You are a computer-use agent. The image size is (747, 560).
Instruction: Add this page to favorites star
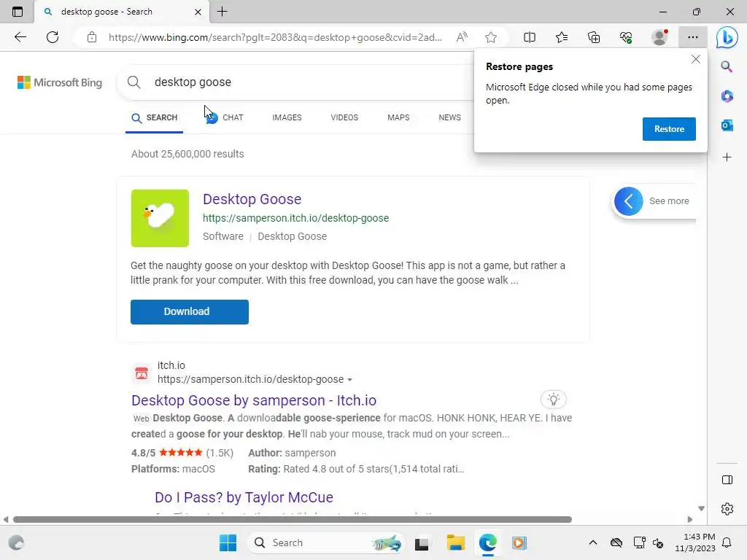click(491, 37)
